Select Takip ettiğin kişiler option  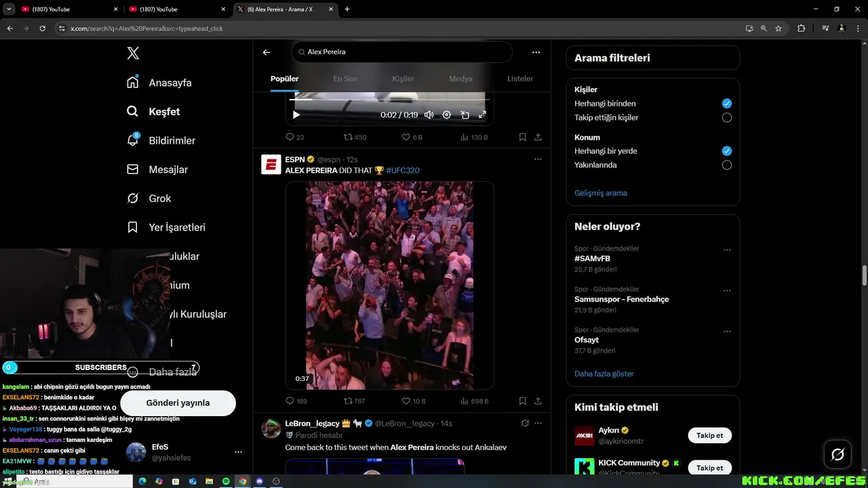click(x=726, y=117)
